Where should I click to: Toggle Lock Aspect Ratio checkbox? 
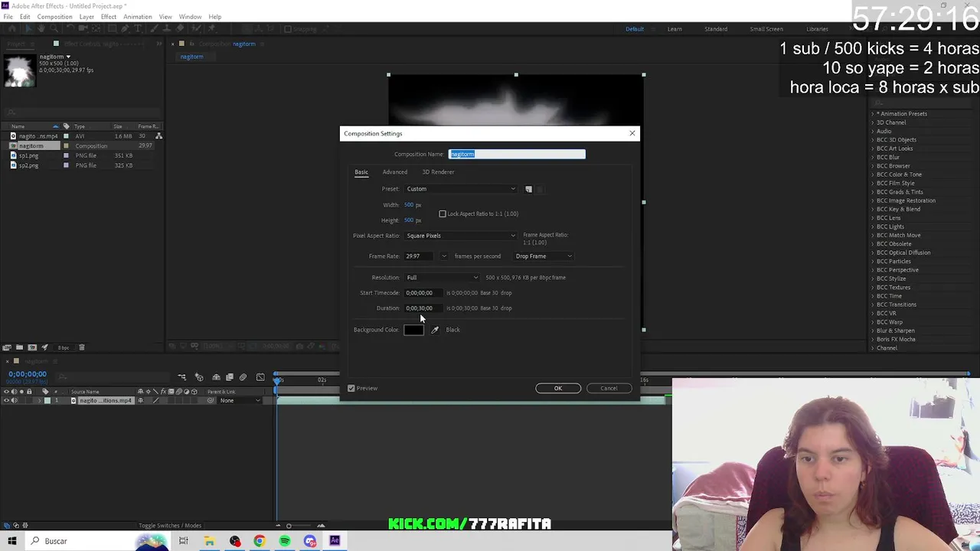(x=443, y=214)
